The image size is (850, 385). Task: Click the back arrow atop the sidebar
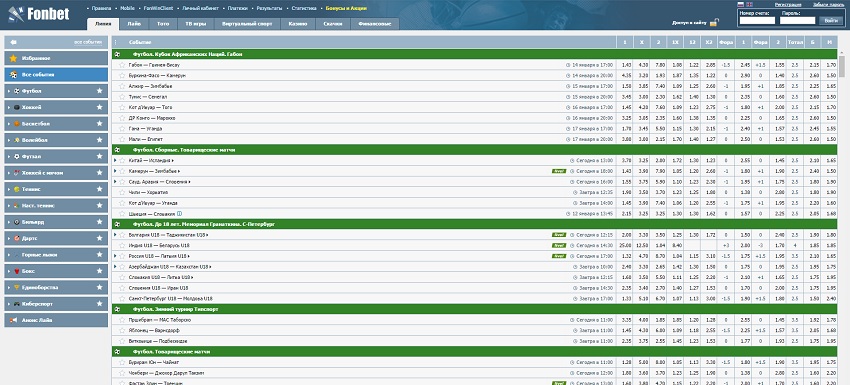coord(14,42)
